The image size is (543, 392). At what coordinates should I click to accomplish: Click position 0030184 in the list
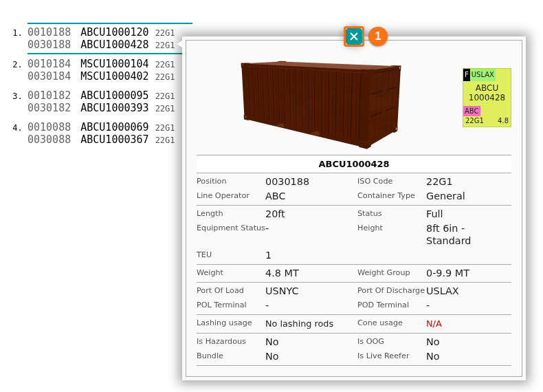tap(49, 76)
